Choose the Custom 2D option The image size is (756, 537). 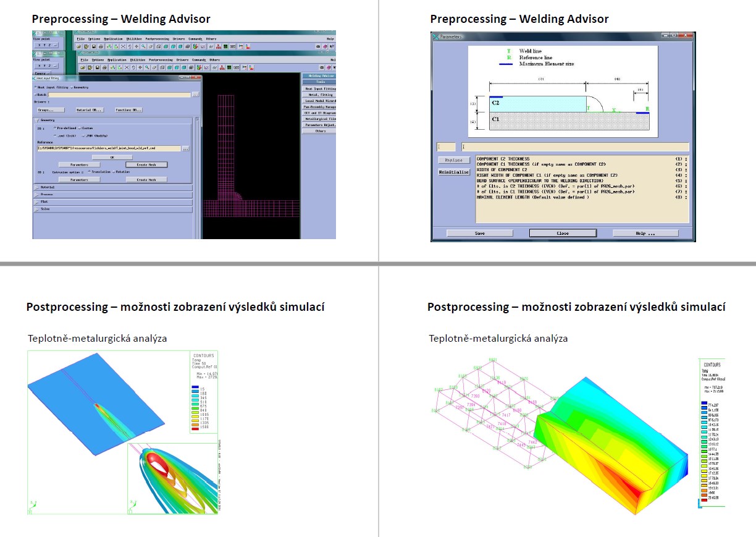point(80,129)
